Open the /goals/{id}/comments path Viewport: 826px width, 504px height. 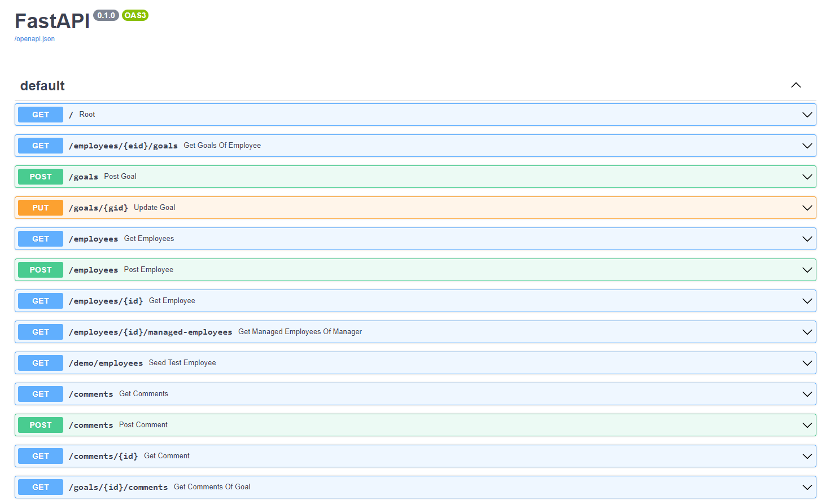point(118,487)
